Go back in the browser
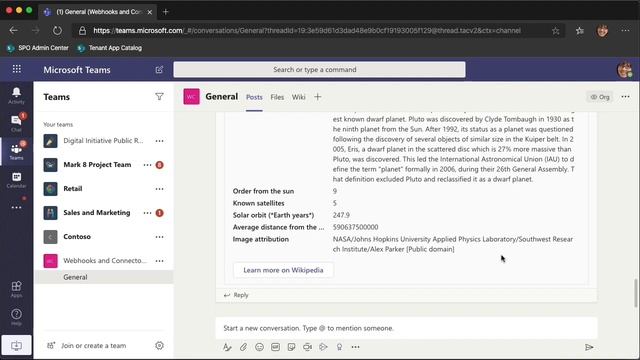This screenshot has height=360, width=640. (13, 31)
